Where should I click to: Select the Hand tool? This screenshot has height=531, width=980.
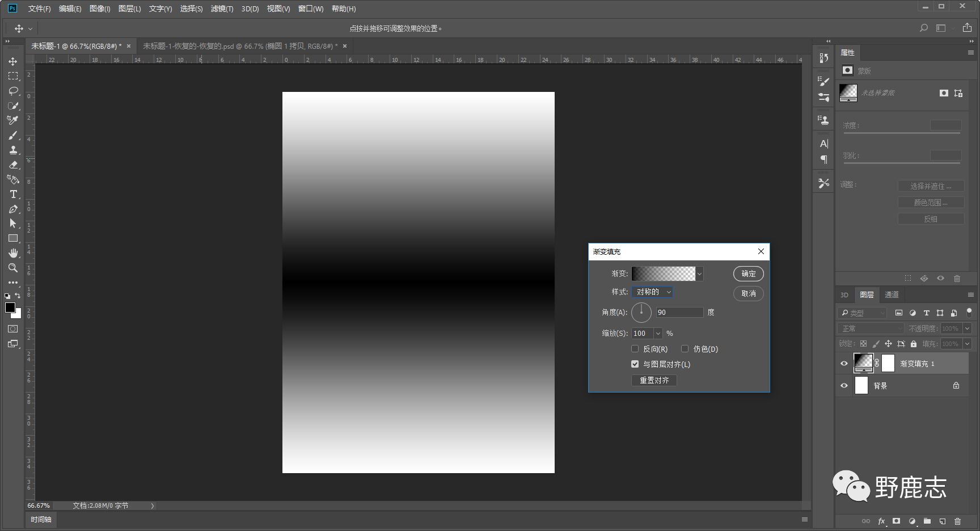click(13, 253)
